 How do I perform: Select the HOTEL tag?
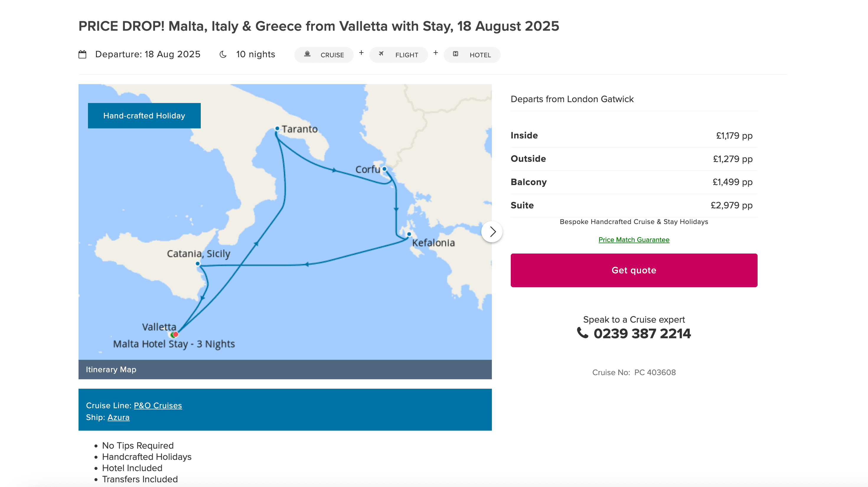pos(472,55)
